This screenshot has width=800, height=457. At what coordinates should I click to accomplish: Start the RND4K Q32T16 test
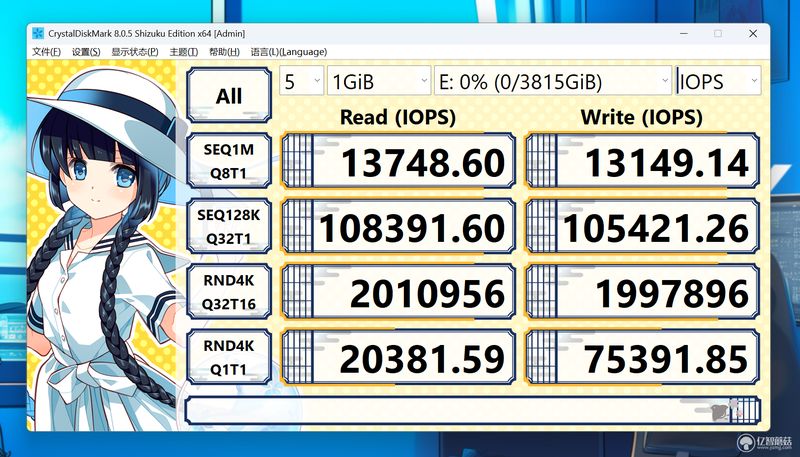[229, 291]
